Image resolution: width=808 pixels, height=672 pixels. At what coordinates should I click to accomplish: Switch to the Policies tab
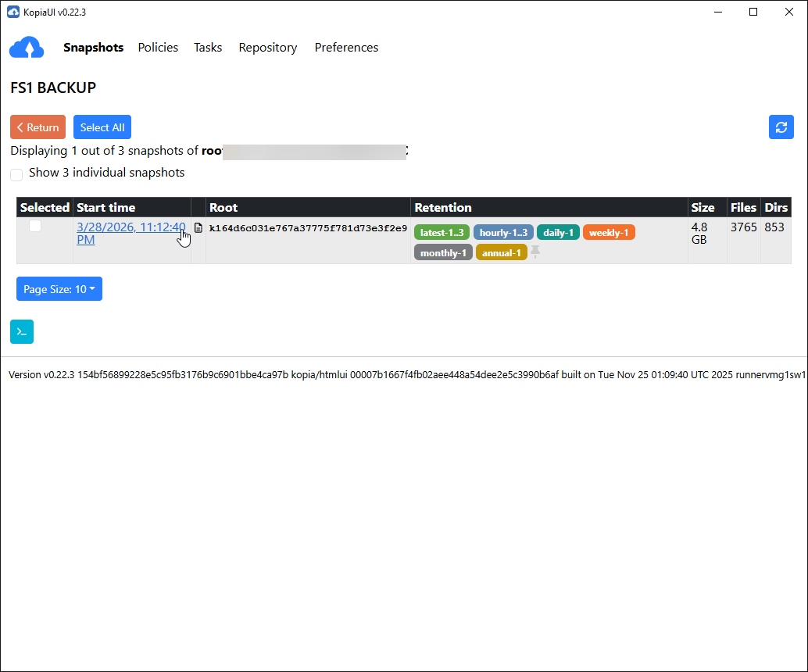pos(158,47)
